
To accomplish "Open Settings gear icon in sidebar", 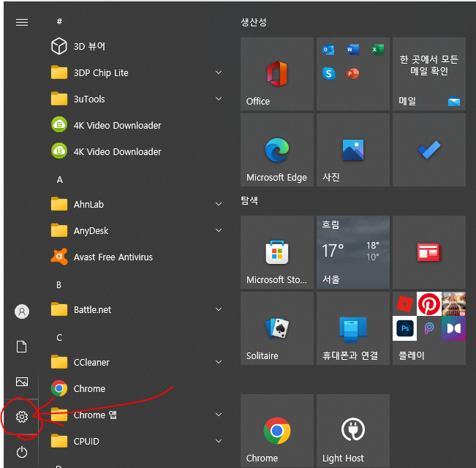I will coord(22,417).
